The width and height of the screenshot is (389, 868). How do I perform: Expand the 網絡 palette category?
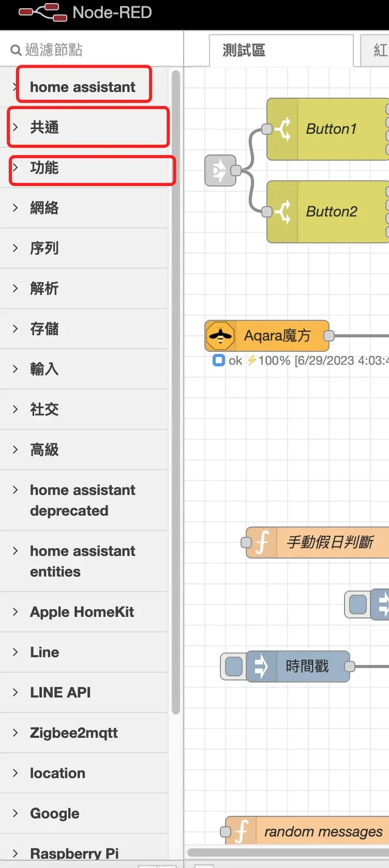click(84, 208)
